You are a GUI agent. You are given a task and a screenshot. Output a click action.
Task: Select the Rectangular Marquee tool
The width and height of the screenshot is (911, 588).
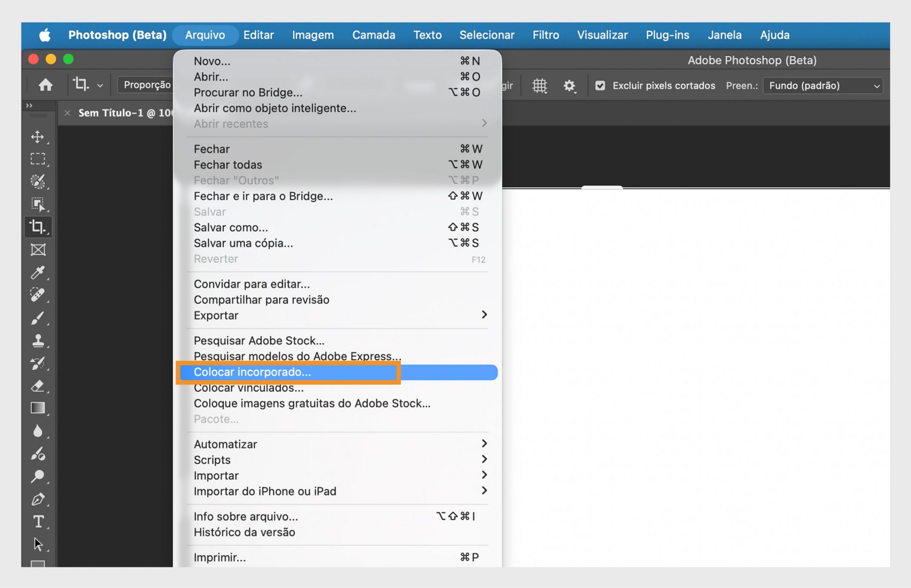click(x=38, y=159)
